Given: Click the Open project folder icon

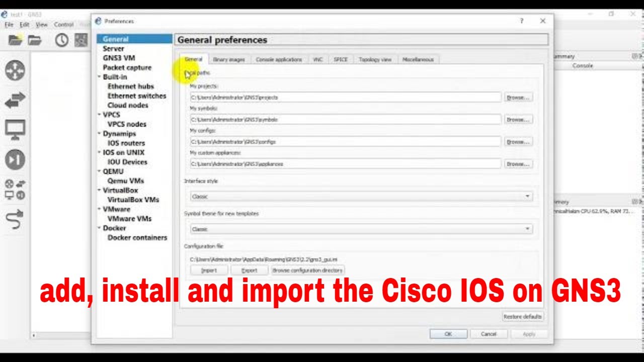Looking at the screenshot, I should [35, 40].
